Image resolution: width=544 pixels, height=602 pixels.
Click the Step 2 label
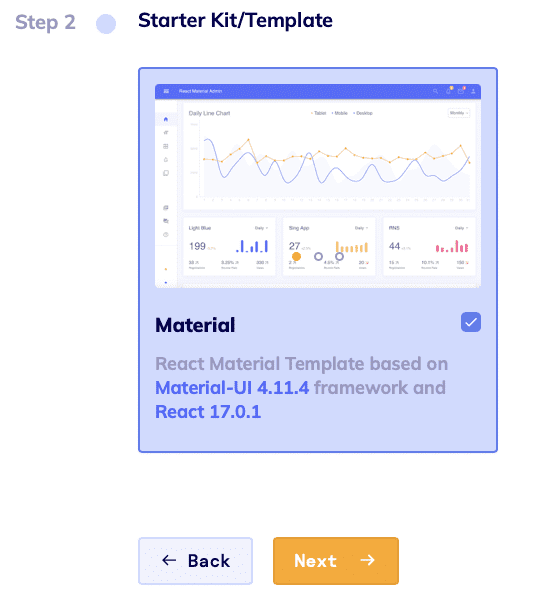(x=45, y=22)
